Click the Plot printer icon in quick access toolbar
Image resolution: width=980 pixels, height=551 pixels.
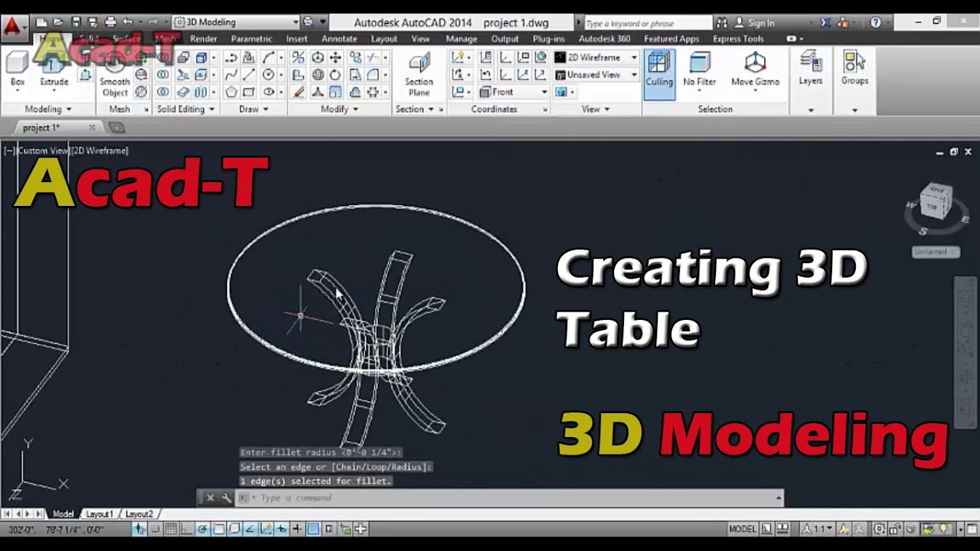click(x=110, y=22)
